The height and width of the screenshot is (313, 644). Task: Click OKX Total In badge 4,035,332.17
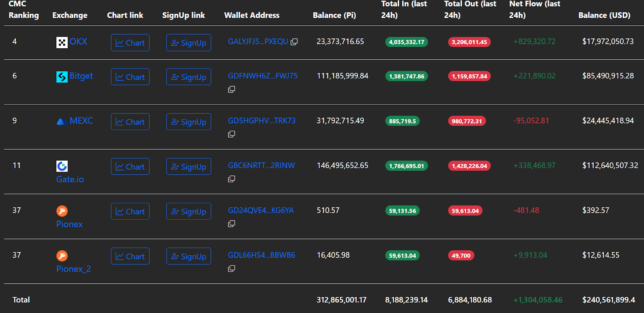(407, 42)
